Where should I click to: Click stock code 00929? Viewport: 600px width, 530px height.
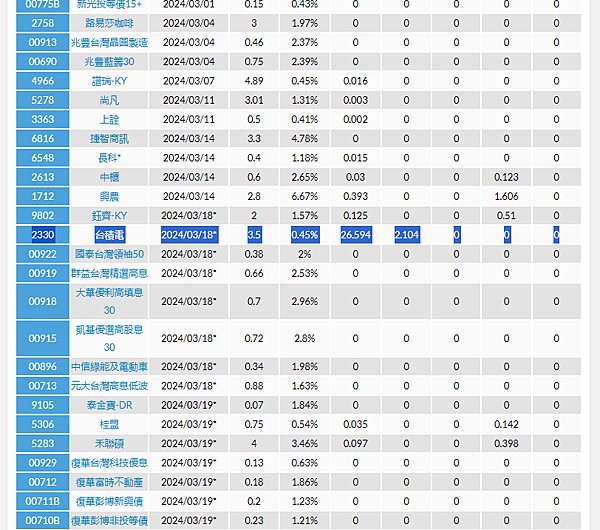pyautogui.click(x=42, y=463)
